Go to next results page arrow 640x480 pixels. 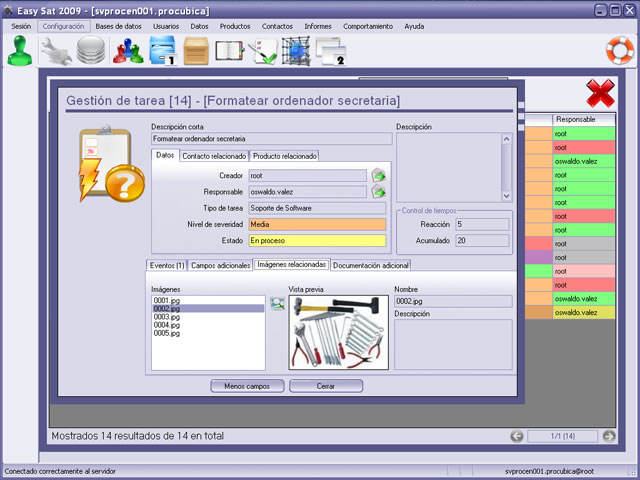(608, 436)
